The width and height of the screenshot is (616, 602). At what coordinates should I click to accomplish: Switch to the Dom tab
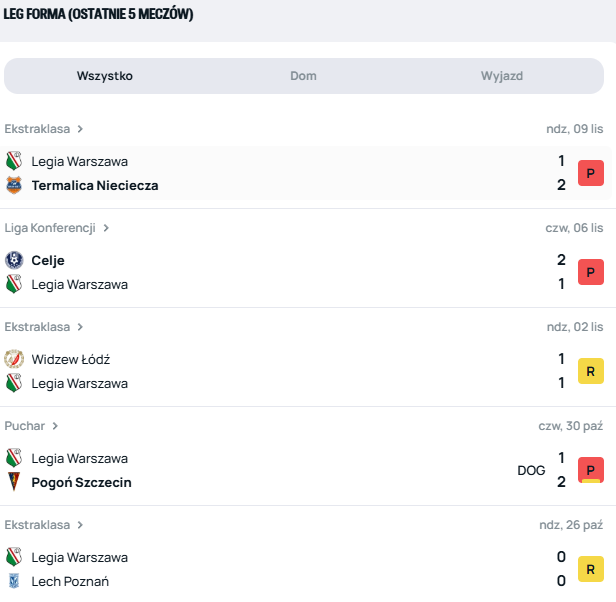tap(303, 76)
